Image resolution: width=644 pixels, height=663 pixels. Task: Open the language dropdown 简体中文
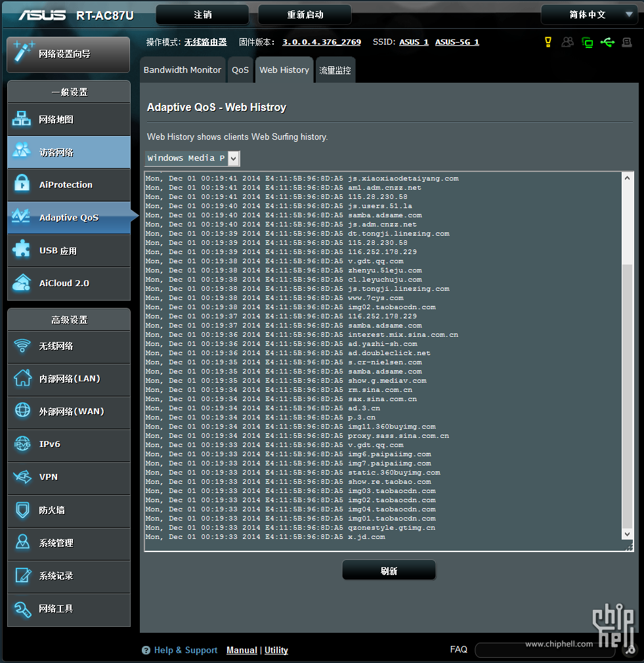pyautogui.click(x=590, y=15)
